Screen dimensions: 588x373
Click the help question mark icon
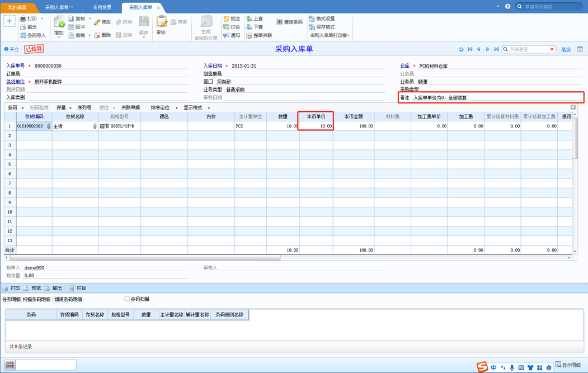point(508,6)
